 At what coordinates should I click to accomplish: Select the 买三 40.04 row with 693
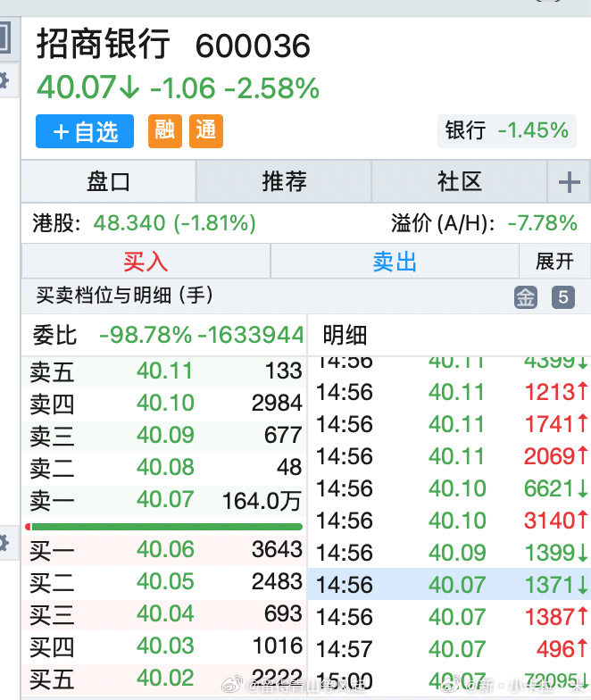(164, 614)
